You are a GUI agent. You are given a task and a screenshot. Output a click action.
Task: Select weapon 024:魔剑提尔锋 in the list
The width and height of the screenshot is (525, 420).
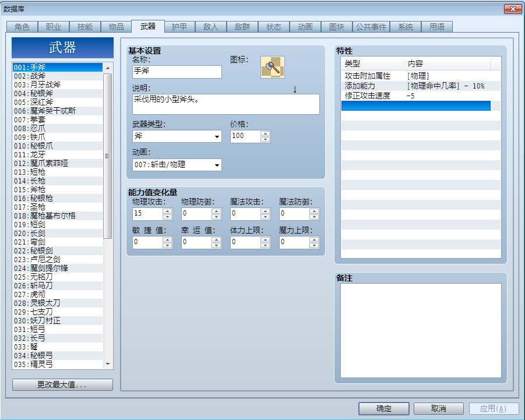57,268
